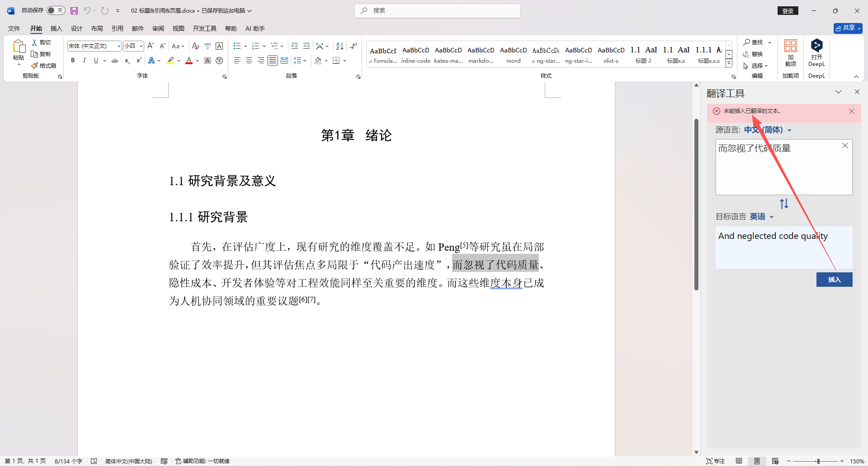868x467 pixels.
Task: Click the Undo arrow icon
Action: (x=87, y=10)
